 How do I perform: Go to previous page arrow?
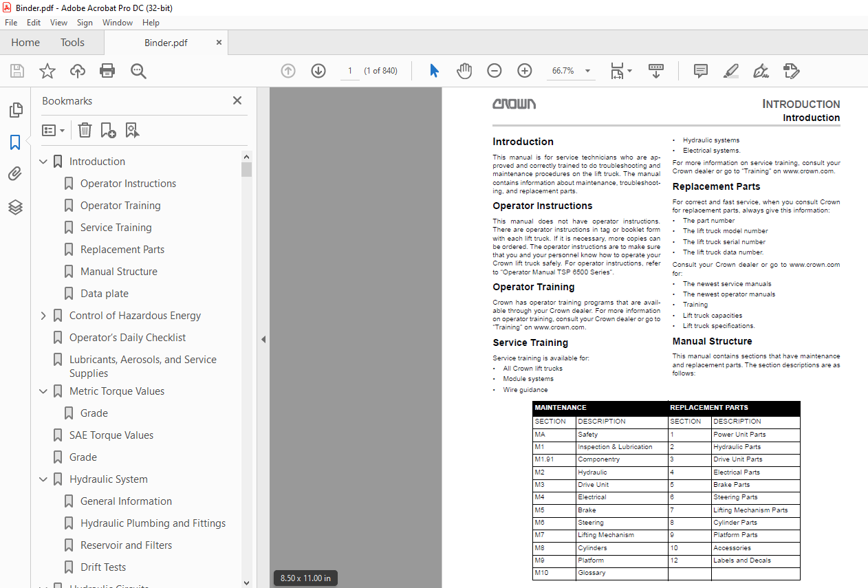pyautogui.click(x=288, y=71)
